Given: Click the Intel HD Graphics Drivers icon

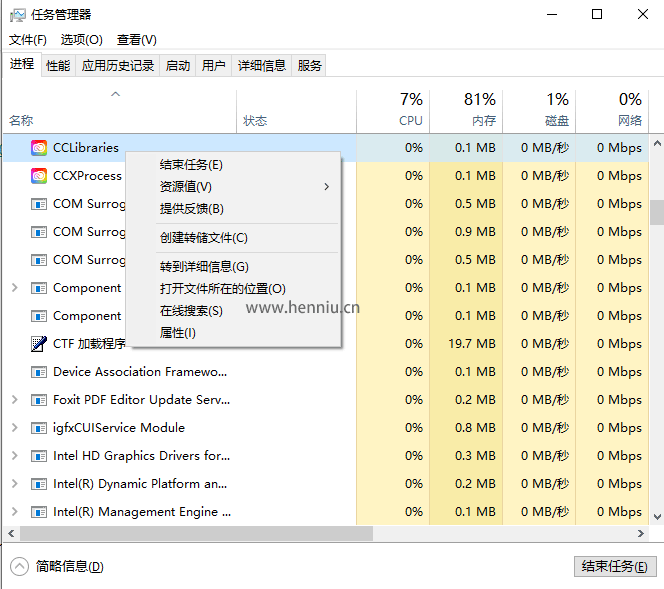Looking at the screenshot, I should pyautogui.click(x=39, y=456).
